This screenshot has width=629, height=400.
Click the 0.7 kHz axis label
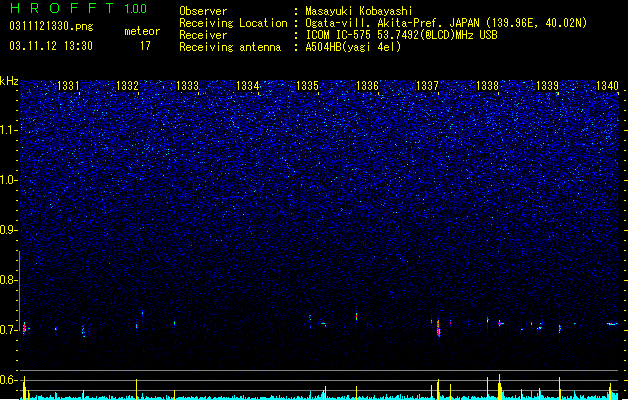tap(8, 330)
